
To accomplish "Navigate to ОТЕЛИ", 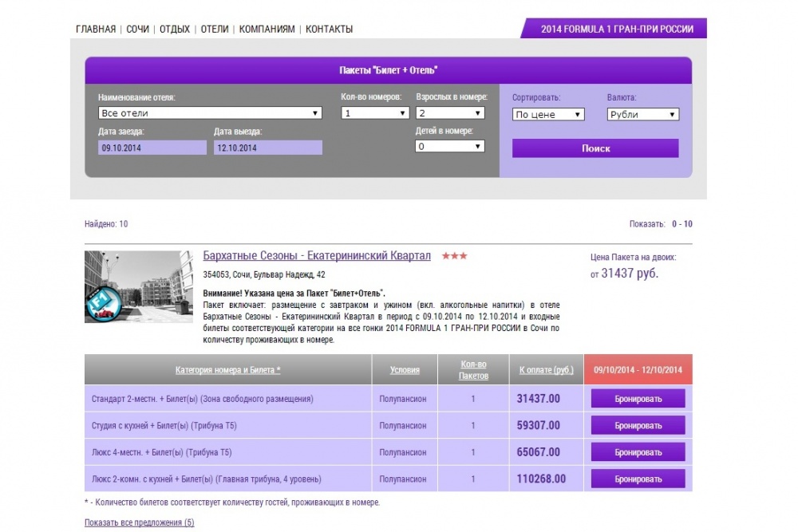I will click(214, 29).
